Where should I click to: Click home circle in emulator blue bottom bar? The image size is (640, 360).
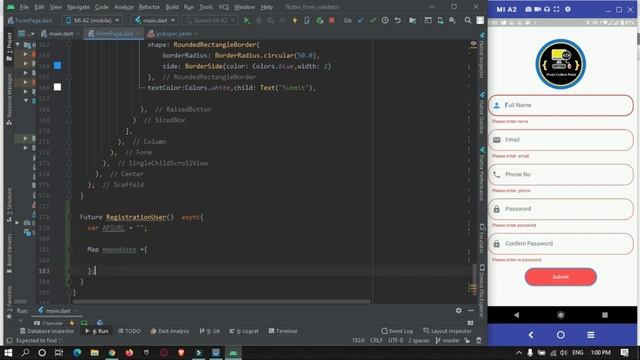click(x=561, y=335)
